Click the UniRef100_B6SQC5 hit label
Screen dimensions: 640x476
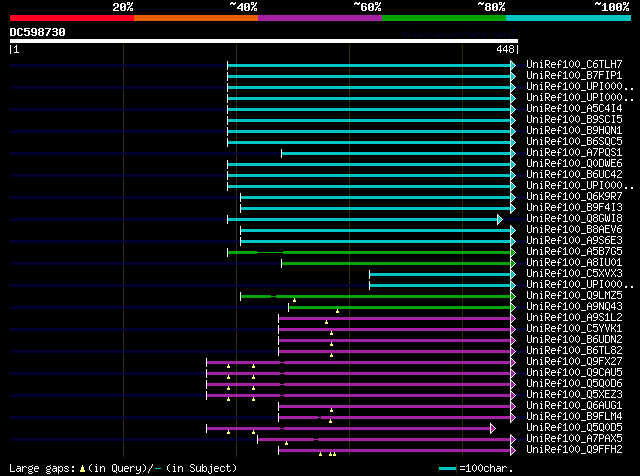(x=574, y=142)
